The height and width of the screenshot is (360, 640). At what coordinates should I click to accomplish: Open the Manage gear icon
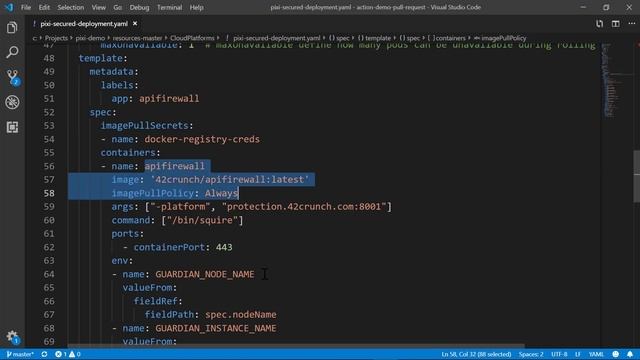(x=13, y=337)
